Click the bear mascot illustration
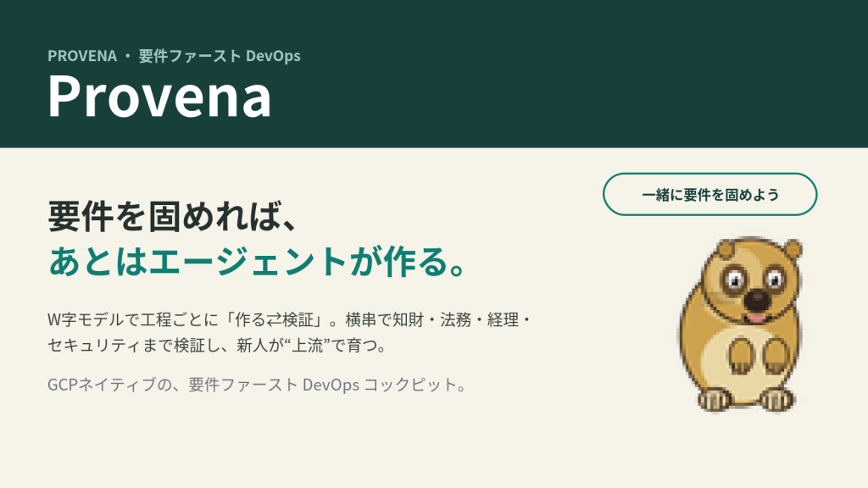 click(741, 325)
